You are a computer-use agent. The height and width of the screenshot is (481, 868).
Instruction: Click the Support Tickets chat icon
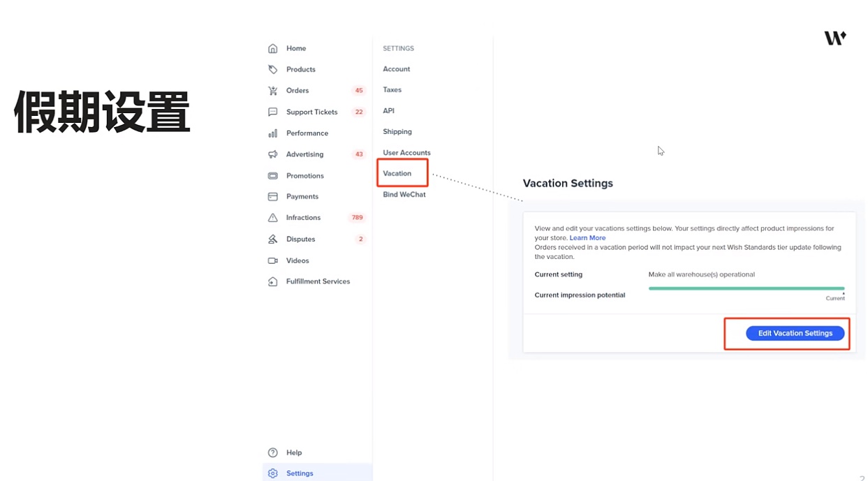pos(273,112)
